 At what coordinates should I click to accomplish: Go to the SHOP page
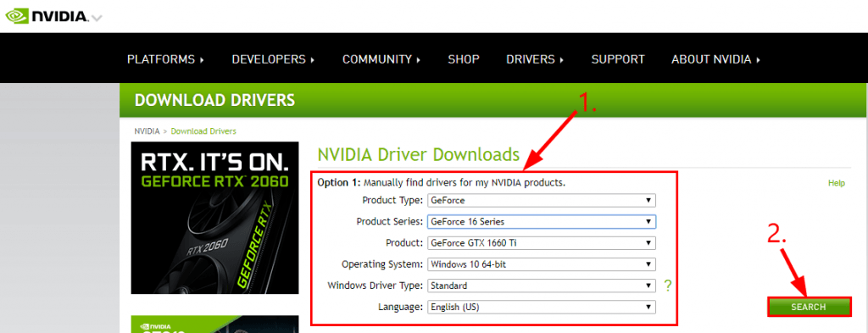pyautogui.click(x=464, y=59)
